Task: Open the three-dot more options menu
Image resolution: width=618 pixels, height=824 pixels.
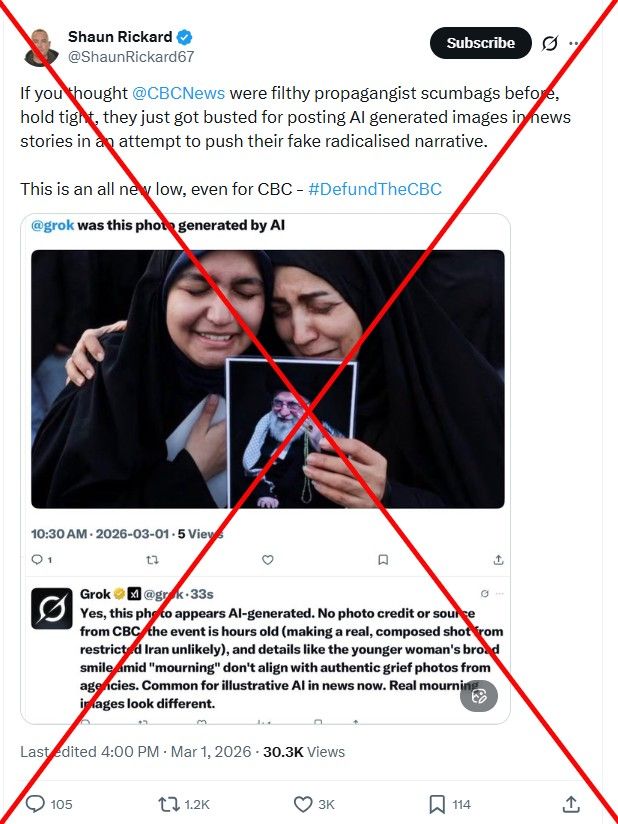Action: 574,43
